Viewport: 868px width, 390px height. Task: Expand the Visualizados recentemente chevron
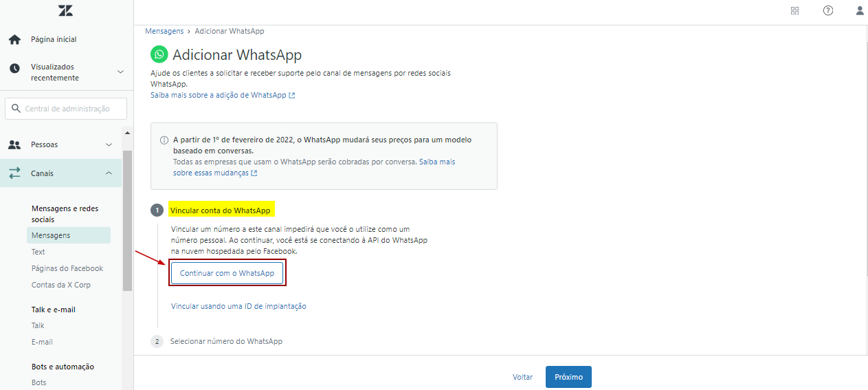tap(120, 72)
